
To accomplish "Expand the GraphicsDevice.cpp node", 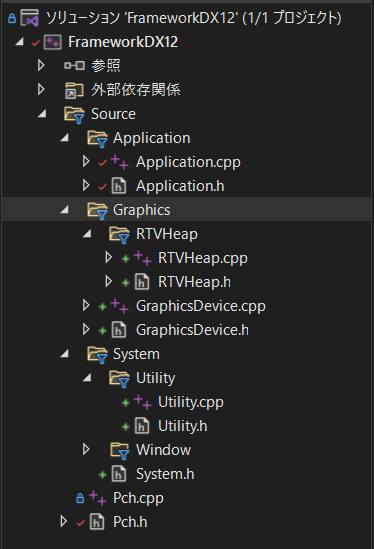I will (x=86, y=305).
